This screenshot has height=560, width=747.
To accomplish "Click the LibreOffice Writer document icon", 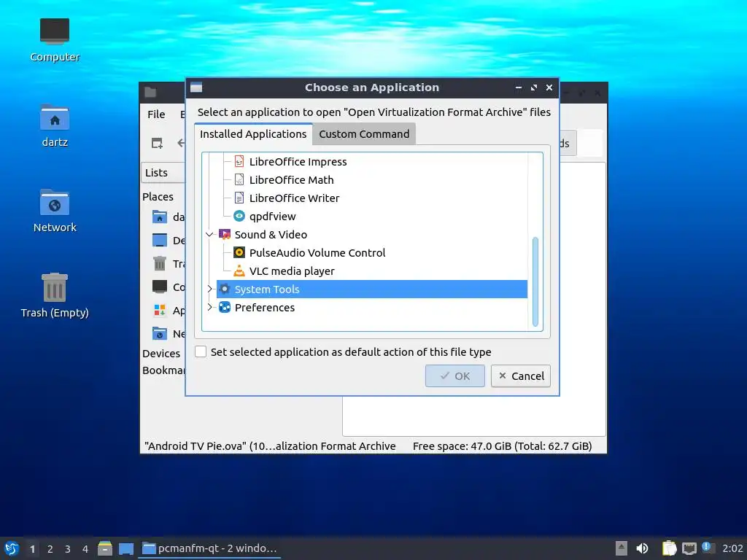I will 239,198.
